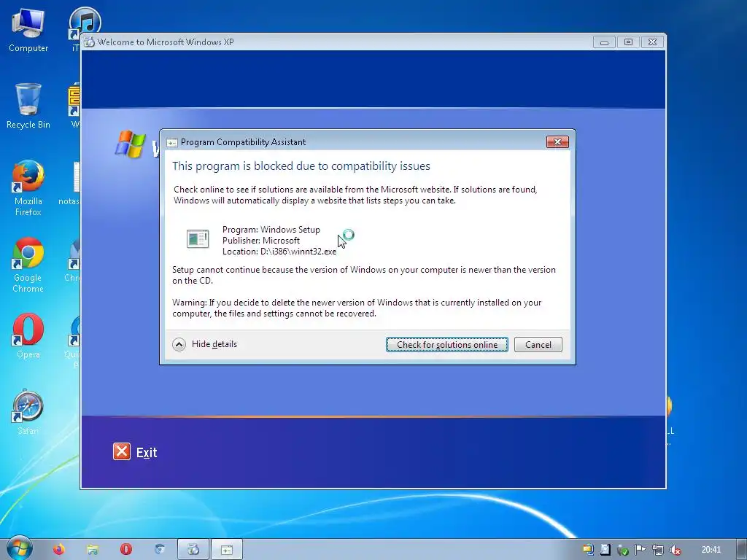Click the Exit label in XP setup
This screenshot has width=747, height=560.
point(147,452)
